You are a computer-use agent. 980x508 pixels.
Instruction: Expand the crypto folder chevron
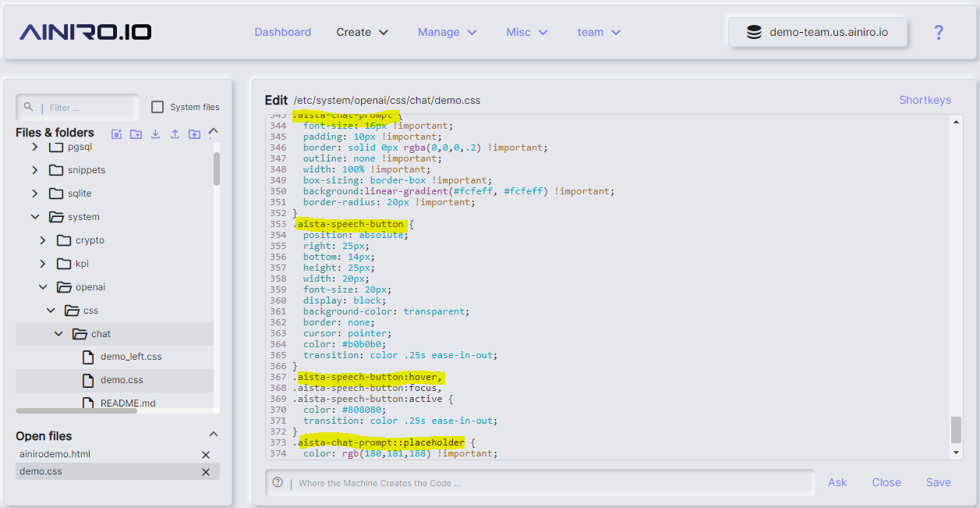pos(43,240)
